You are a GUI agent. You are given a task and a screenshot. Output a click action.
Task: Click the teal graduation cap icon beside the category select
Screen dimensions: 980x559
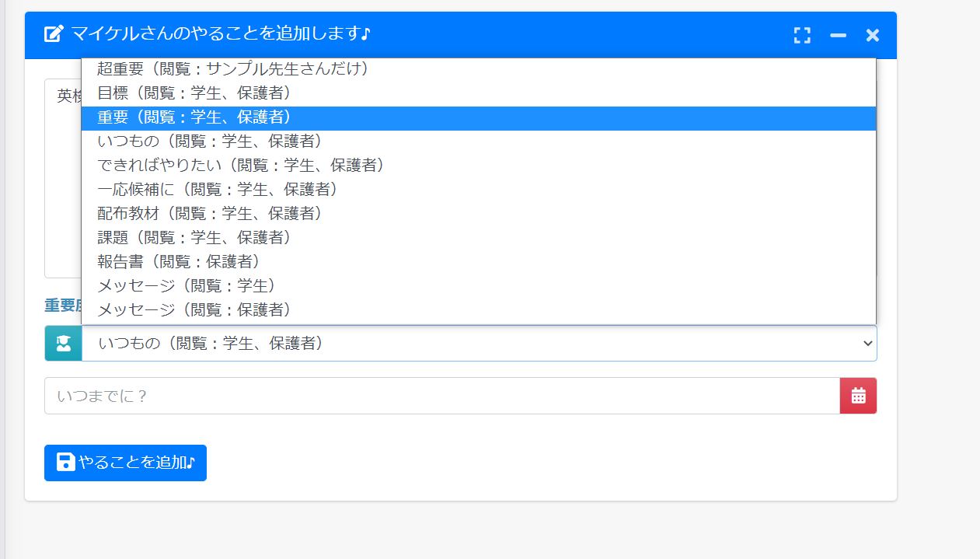pos(63,343)
